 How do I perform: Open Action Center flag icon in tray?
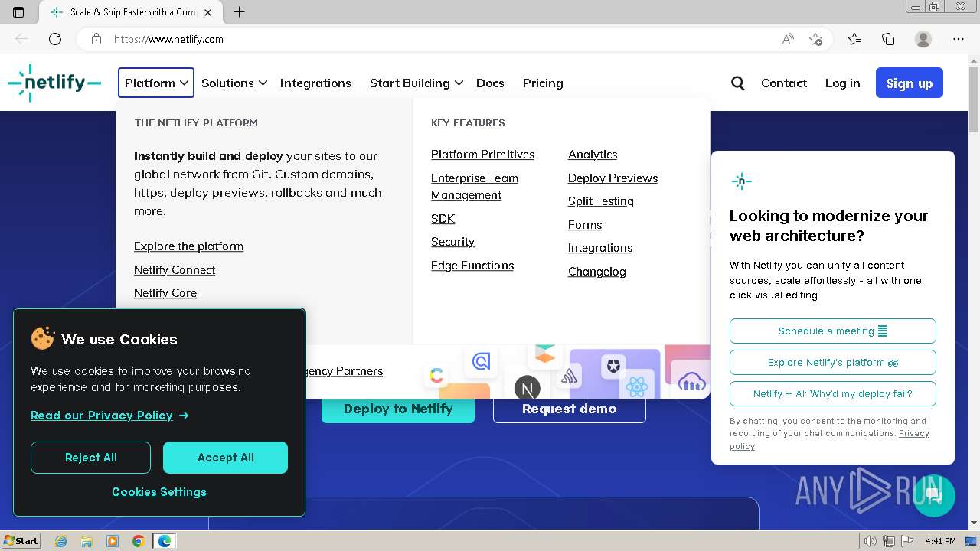[x=907, y=541]
